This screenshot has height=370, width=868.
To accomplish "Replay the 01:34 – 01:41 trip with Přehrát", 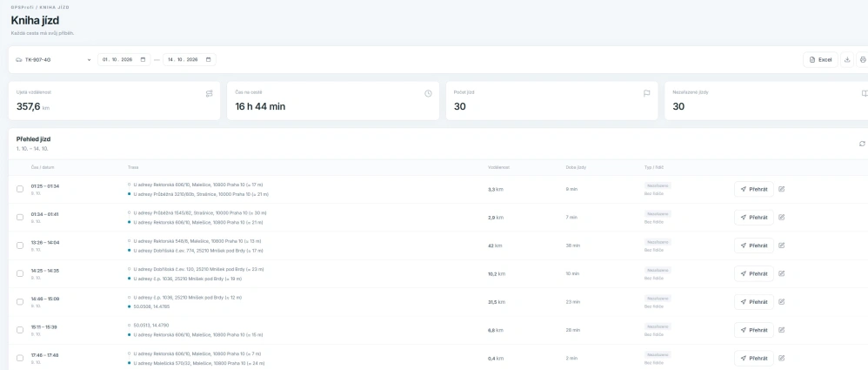I will 754,217.
